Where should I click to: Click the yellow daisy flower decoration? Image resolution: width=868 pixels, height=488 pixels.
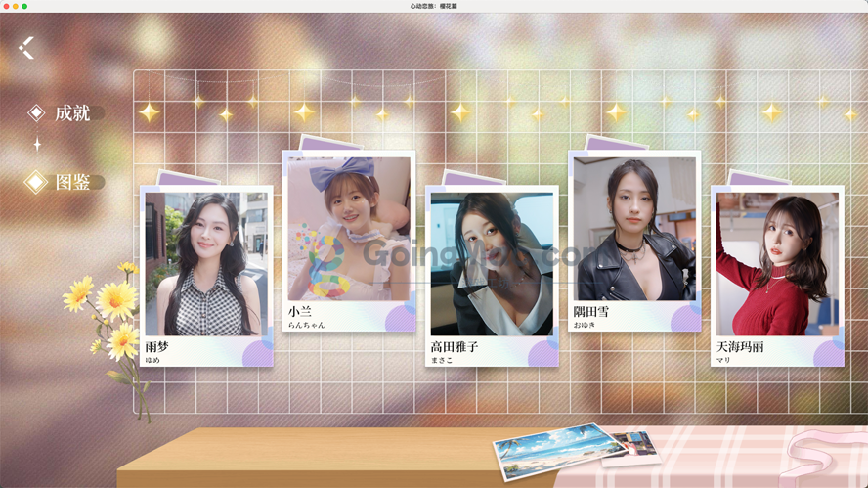point(117,301)
